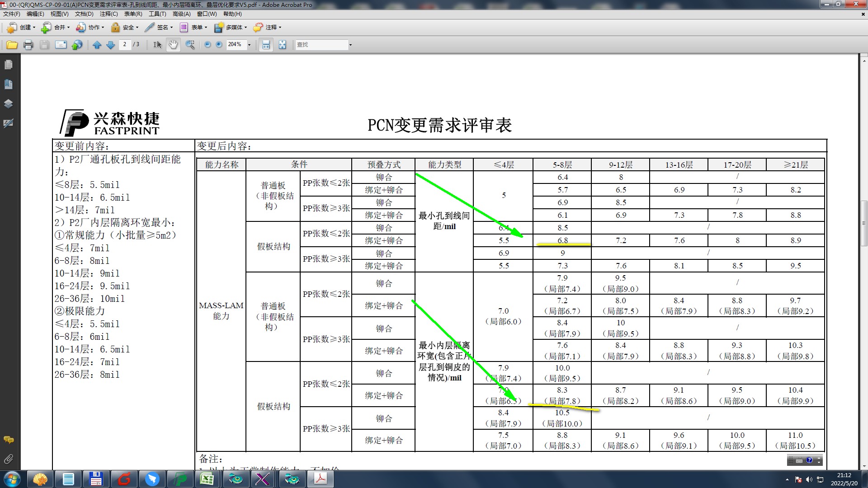Click the PCN变更需求评审表 title text
Image resolution: width=868 pixels, height=488 pixels.
click(439, 125)
